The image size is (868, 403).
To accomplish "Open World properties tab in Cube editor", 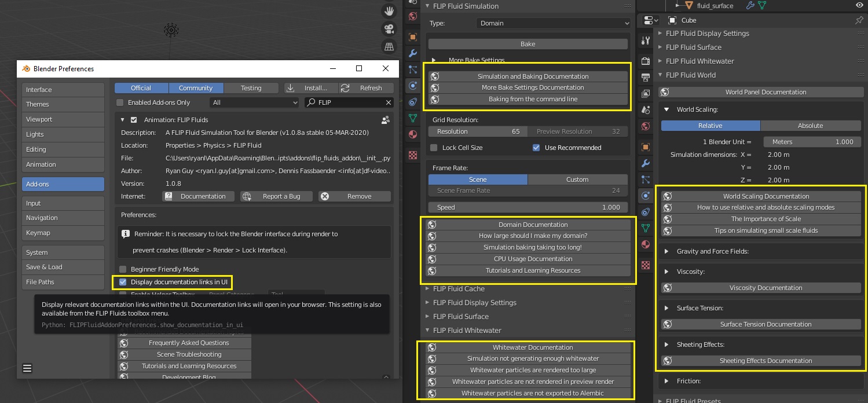I will click(645, 126).
